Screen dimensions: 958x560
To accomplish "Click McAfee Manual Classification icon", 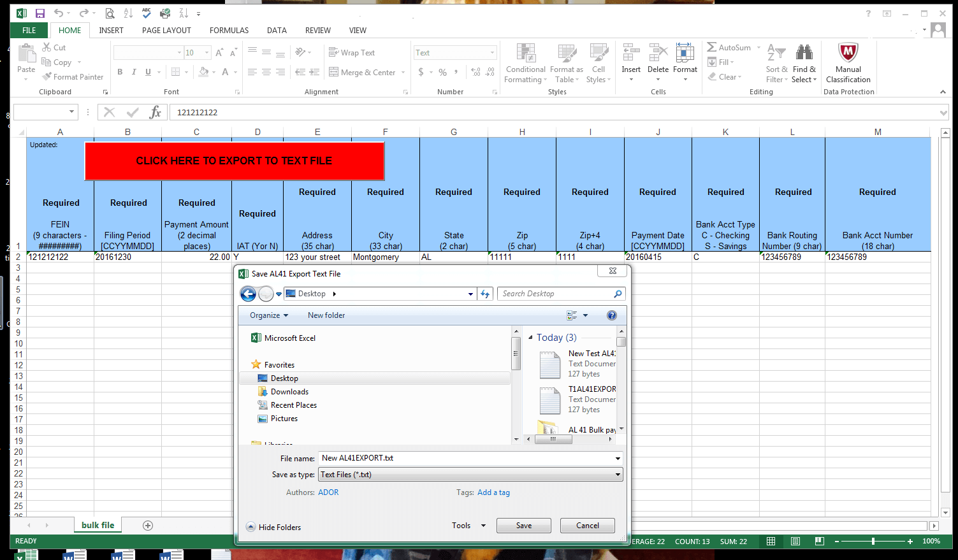I will (848, 52).
